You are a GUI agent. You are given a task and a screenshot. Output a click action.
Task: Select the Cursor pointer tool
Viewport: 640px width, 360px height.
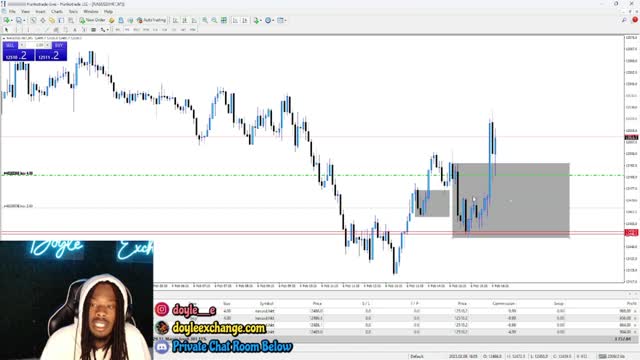tap(6, 30)
